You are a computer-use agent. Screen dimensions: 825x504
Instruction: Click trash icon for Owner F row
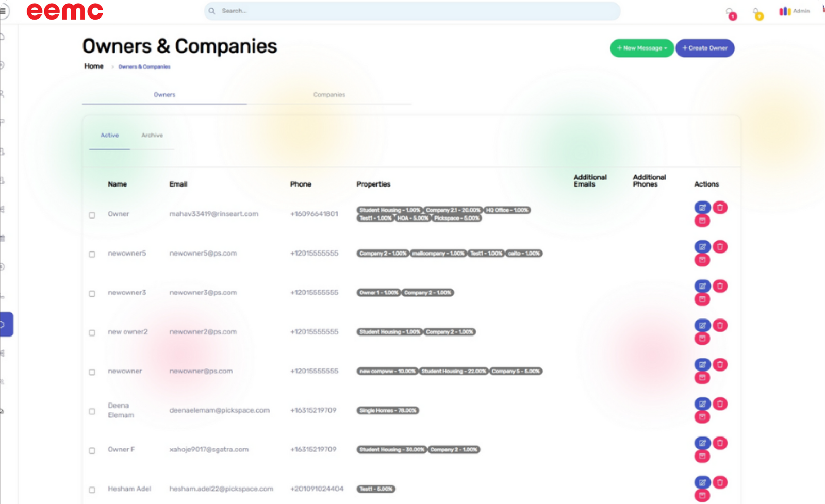pos(720,443)
